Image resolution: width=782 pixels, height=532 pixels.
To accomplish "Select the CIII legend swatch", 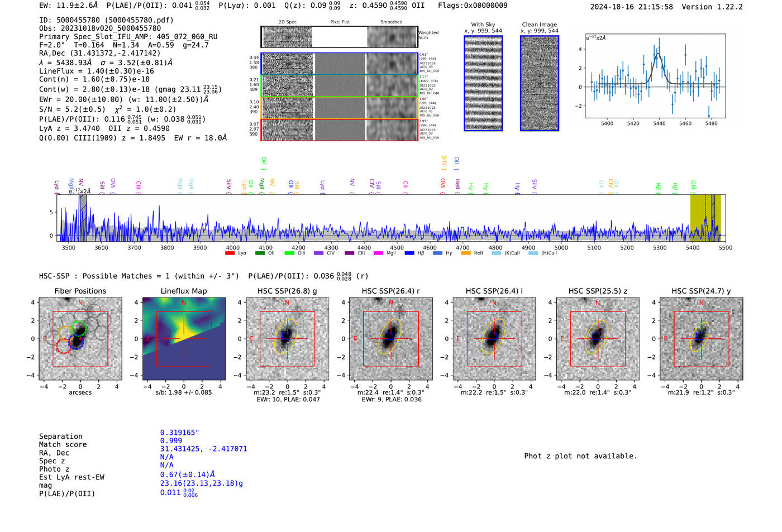I will pos(350,253).
